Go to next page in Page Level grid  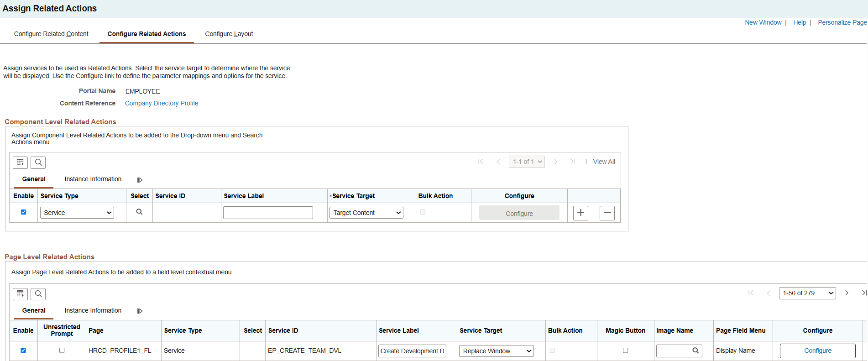(x=847, y=293)
